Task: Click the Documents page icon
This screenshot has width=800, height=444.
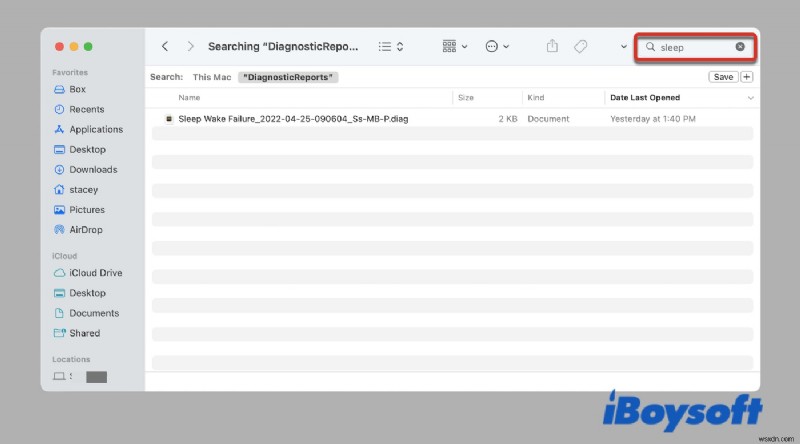Action: click(x=59, y=313)
